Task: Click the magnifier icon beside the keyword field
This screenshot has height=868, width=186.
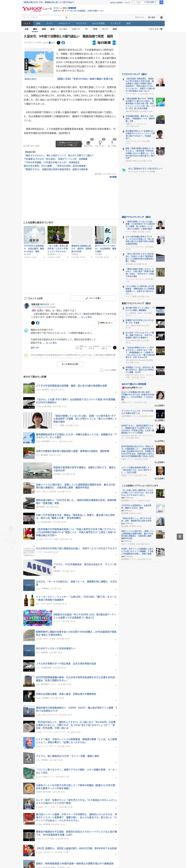Action: coord(66,18)
